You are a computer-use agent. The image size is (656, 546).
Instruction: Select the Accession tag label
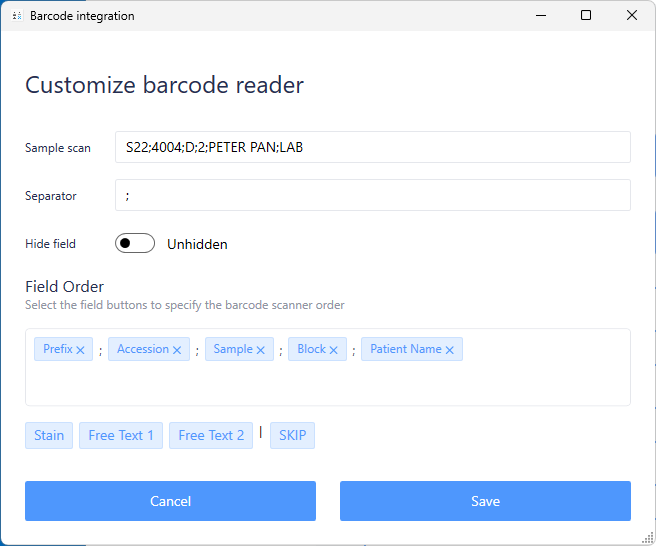142,349
